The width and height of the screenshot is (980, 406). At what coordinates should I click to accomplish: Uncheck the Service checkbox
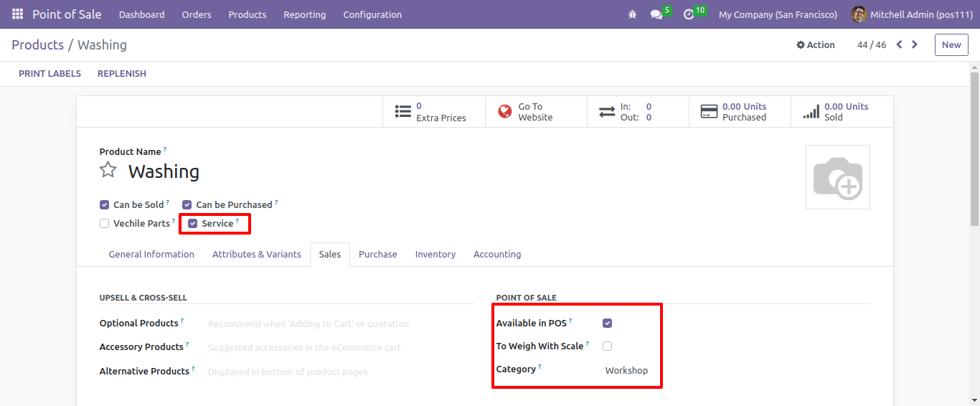(192, 224)
